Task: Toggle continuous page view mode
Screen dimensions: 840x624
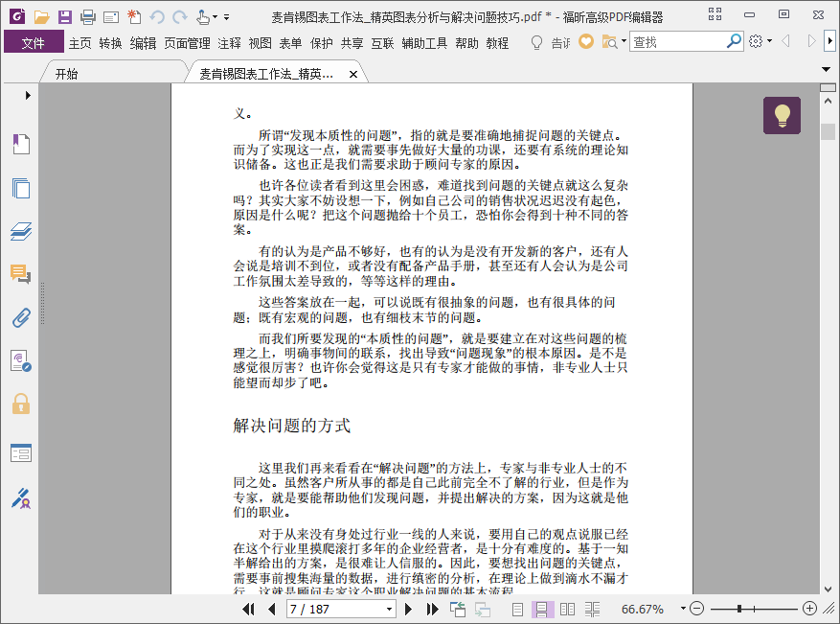Action: pyautogui.click(x=541, y=610)
